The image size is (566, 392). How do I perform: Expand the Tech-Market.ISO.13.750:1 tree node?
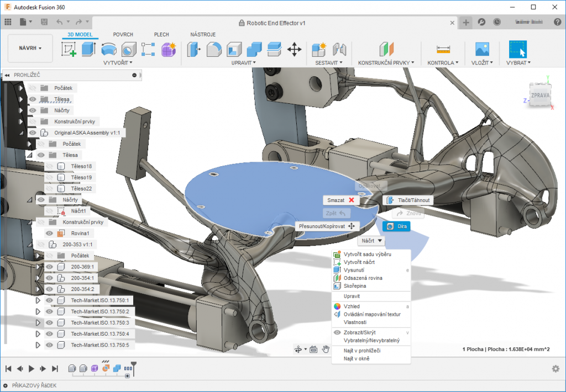[x=38, y=300]
